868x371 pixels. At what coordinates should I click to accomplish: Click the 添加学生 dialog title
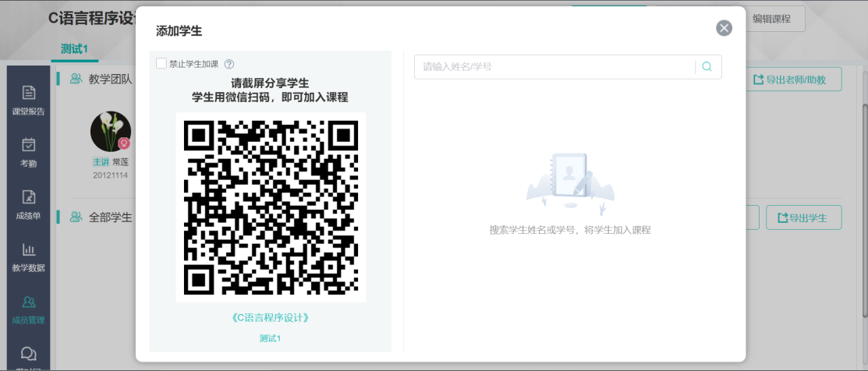[x=179, y=31]
